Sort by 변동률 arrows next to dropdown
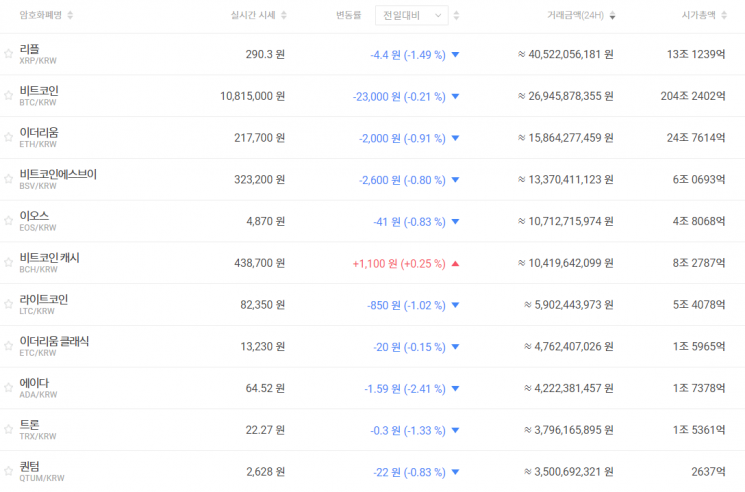Image resolution: width=745 pixels, height=492 pixels. pyautogui.click(x=456, y=16)
